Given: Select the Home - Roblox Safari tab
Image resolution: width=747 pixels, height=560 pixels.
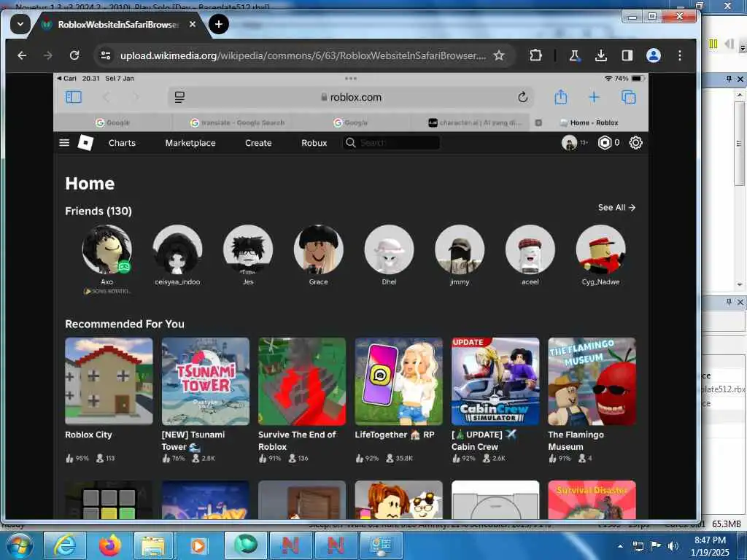Looking at the screenshot, I should (589, 122).
